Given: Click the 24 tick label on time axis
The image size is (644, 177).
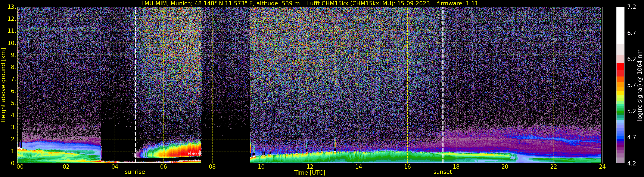Looking at the screenshot, I should (x=602, y=167).
